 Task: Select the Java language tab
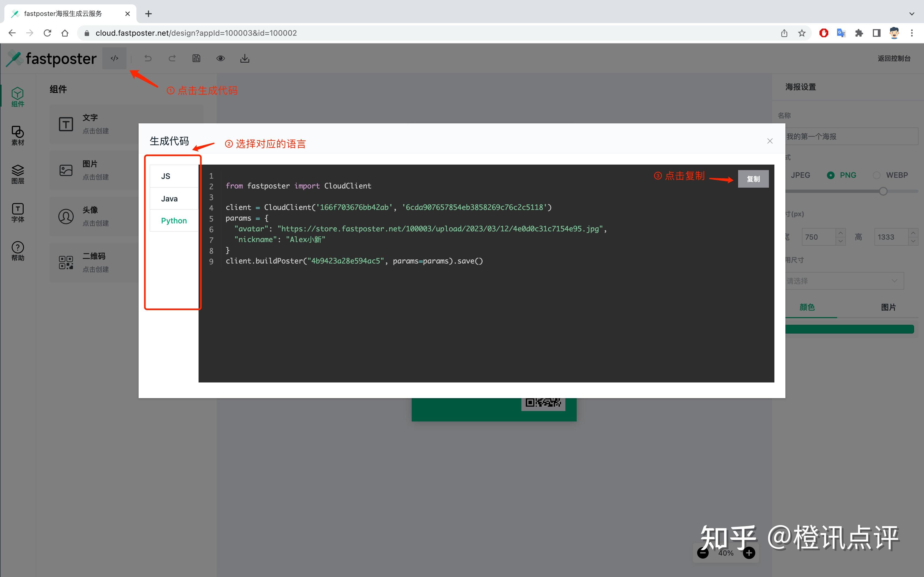(169, 198)
